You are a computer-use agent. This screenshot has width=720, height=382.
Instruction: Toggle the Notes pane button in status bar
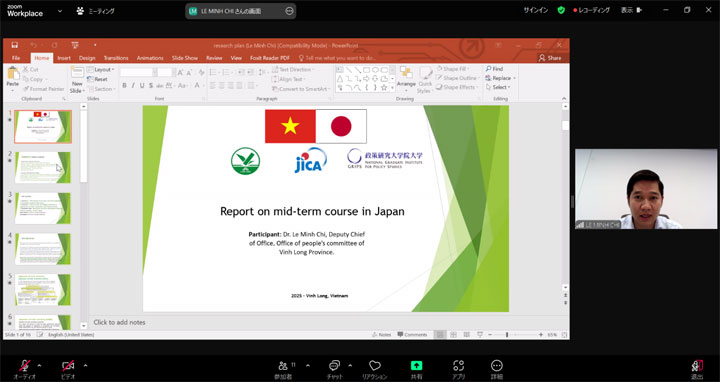pos(382,335)
